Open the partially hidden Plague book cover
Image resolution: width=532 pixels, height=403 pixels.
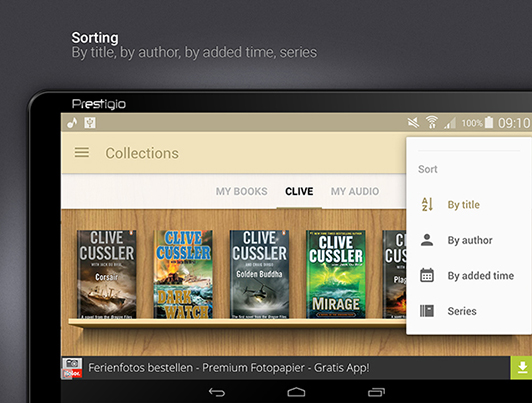coord(394,274)
